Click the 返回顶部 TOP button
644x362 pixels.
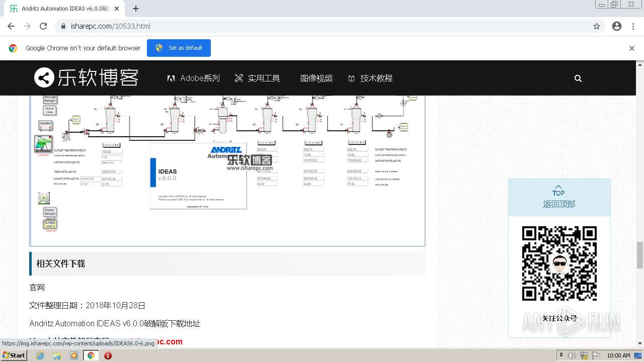click(559, 197)
